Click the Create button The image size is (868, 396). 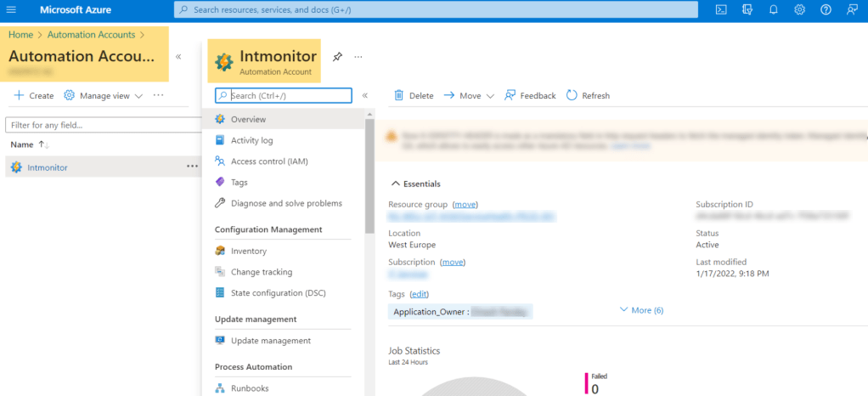point(34,96)
